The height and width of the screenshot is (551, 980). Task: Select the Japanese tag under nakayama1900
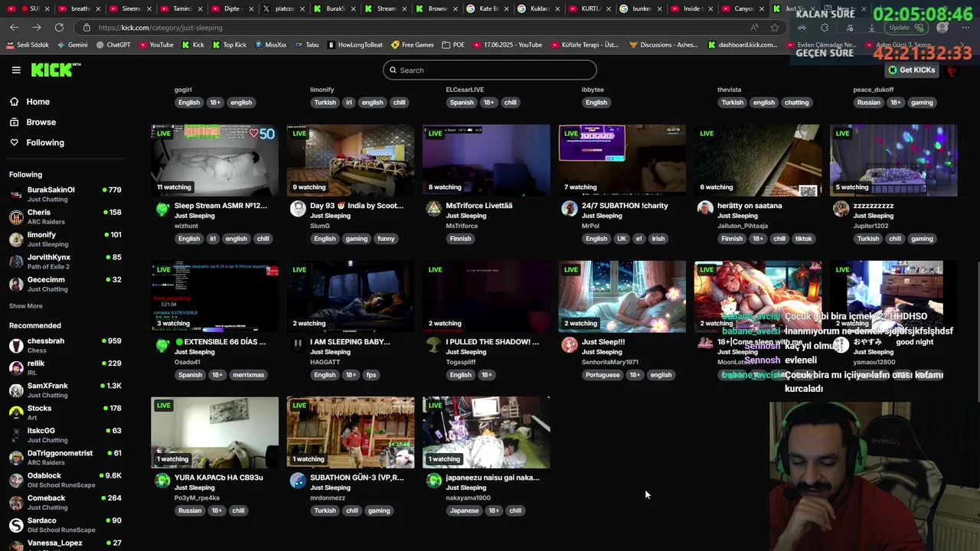pos(464,510)
